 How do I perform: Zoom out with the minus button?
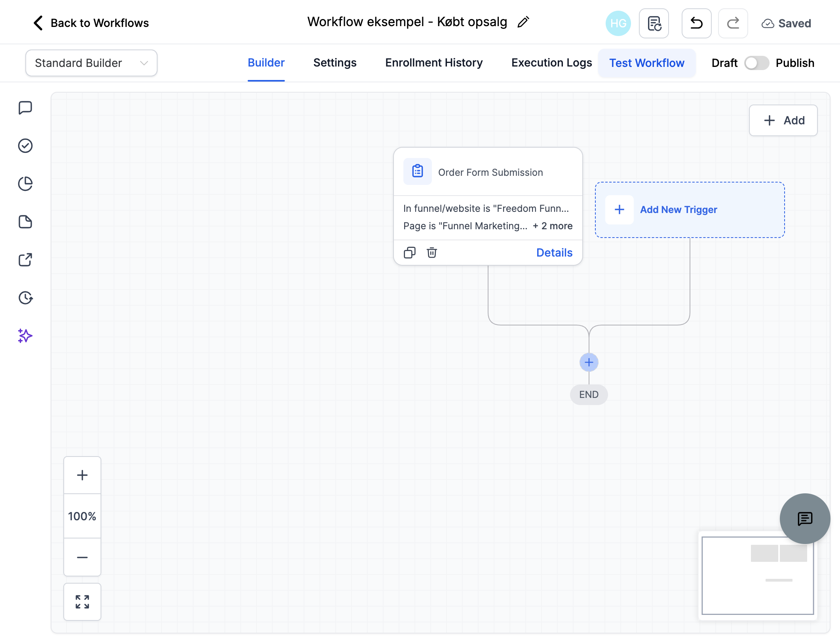(x=82, y=557)
